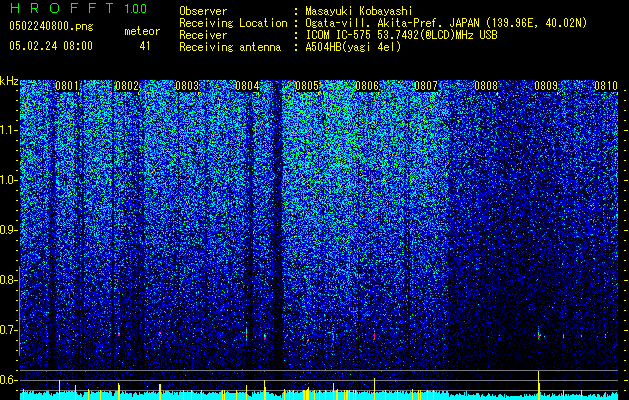Click the 0.8 kHz axis label
629x400 pixels.
click(x=9, y=280)
